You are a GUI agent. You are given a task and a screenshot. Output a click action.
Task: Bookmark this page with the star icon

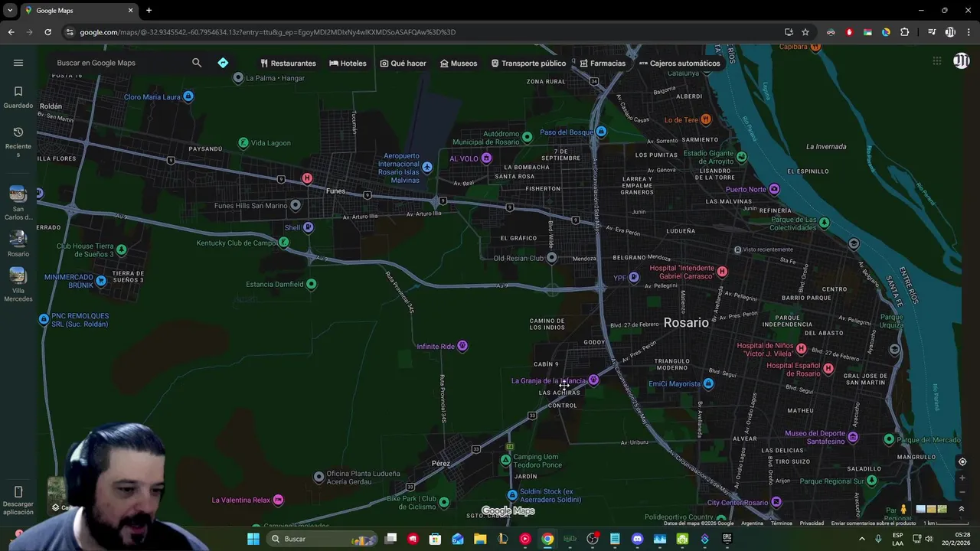[805, 32]
